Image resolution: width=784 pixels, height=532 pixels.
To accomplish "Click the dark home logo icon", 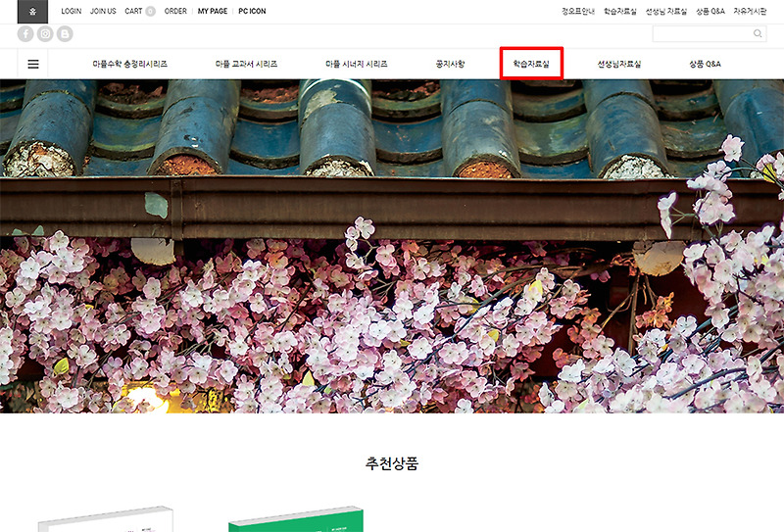I will click(x=32, y=12).
